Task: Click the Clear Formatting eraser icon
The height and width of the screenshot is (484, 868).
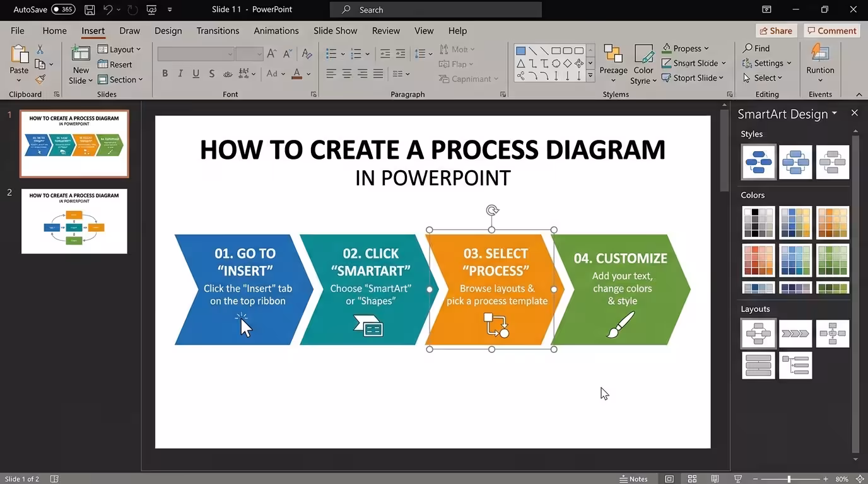Action: point(307,54)
